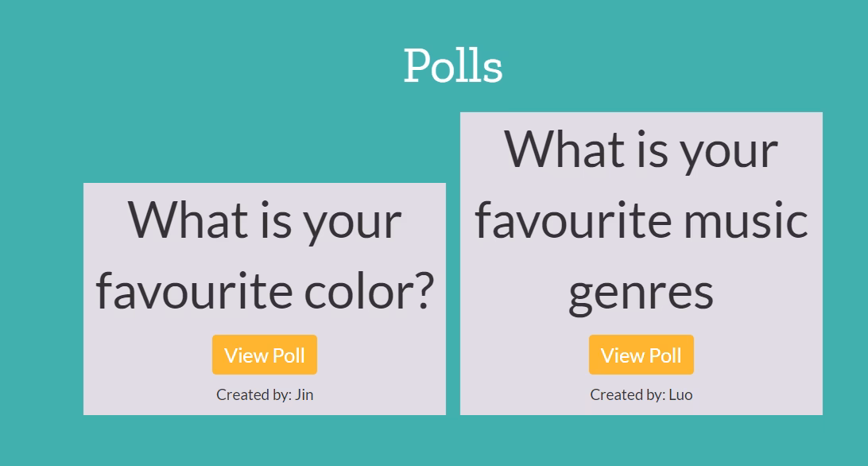The width and height of the screenshot is (868, 466).
Task: Click the author name Jin
Action: tap(304, 394)
